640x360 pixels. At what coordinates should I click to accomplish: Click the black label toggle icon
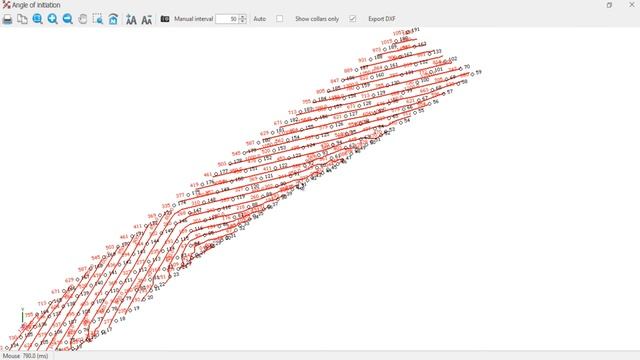click(165, 19)
